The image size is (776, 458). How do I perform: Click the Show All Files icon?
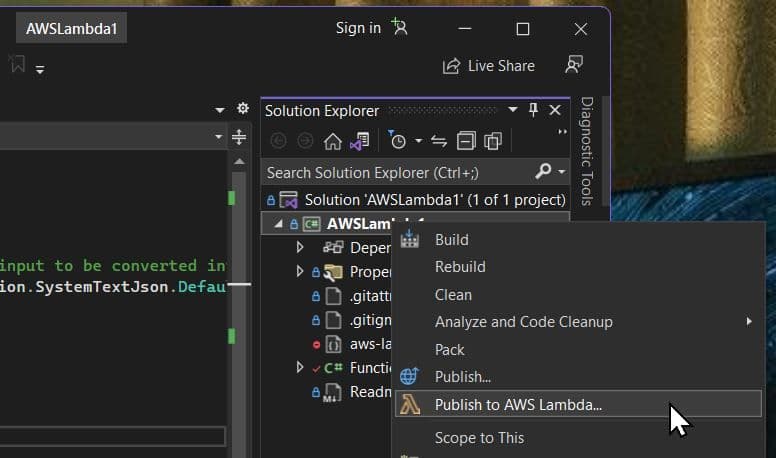tap(493, 141)
